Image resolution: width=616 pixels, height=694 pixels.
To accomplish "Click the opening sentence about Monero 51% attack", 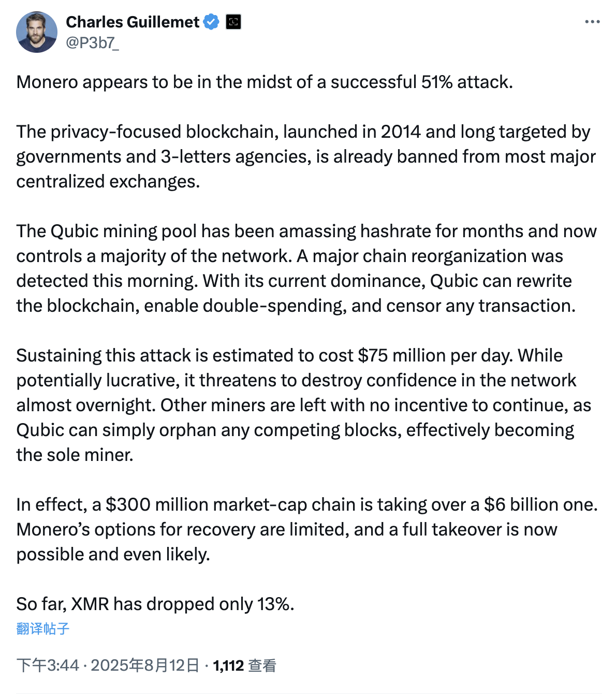I will (265, 82).
